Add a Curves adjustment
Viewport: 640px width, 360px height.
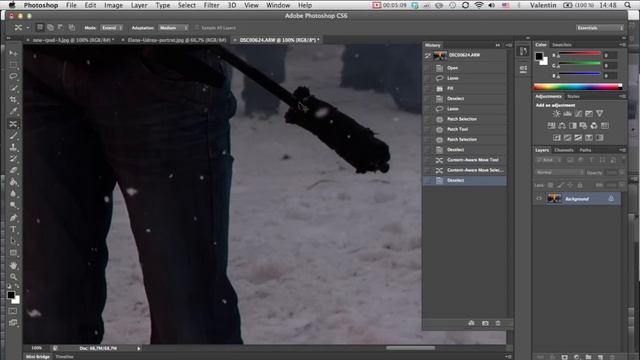[578, 114]
